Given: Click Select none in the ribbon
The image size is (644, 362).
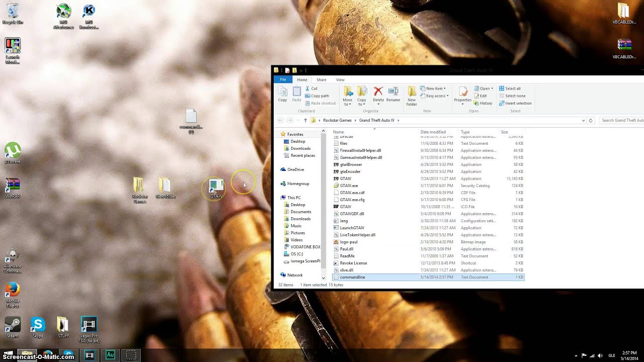Looking at the screenshot, I should tap(512, 96).
